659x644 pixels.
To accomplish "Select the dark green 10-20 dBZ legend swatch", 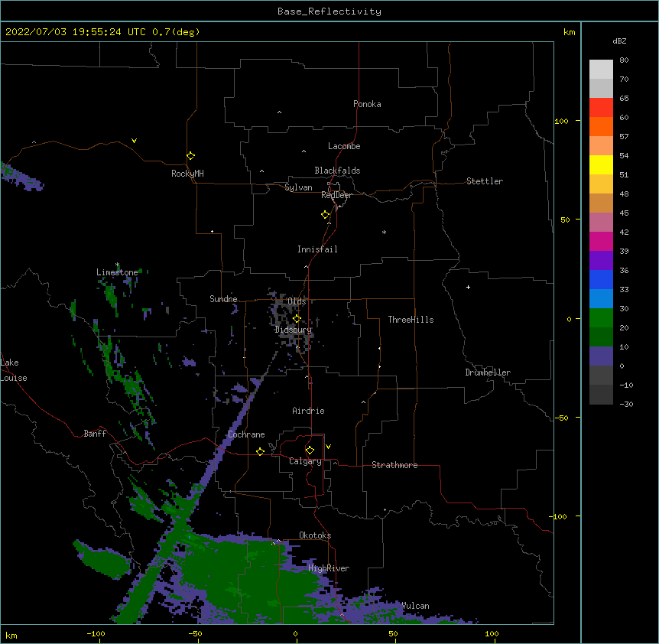I will pyautogui.click(x=601, y=337).
